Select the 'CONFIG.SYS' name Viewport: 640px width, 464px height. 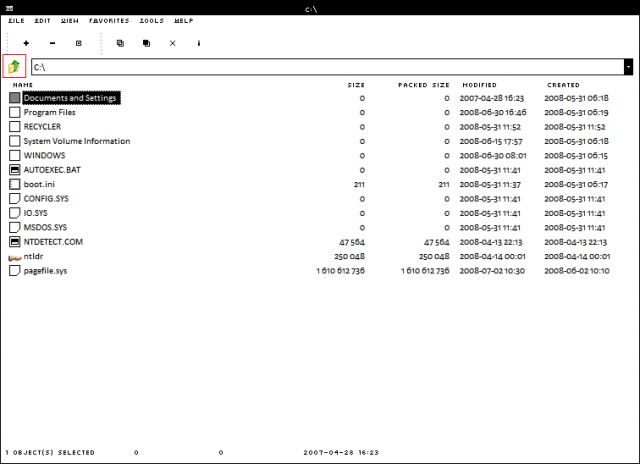pyautogui.click(x=46, y=199)
